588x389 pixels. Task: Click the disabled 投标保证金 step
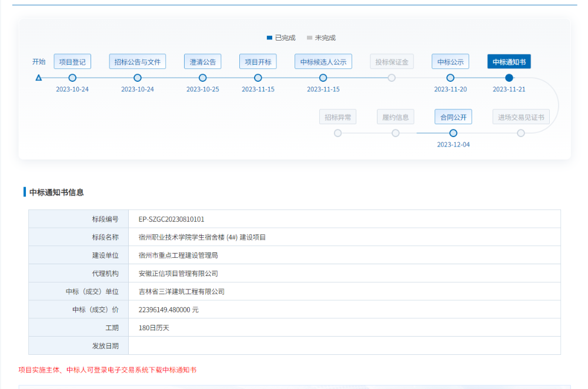coord(392,62)
